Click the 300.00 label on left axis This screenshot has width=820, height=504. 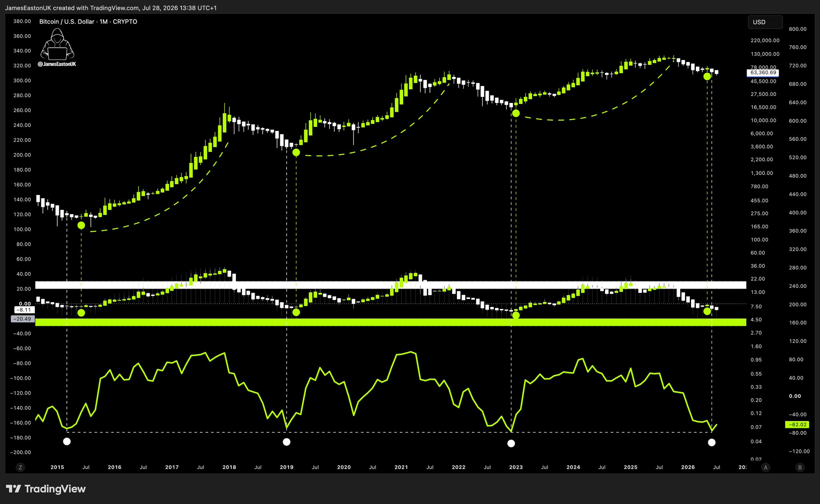pos(22,80)
